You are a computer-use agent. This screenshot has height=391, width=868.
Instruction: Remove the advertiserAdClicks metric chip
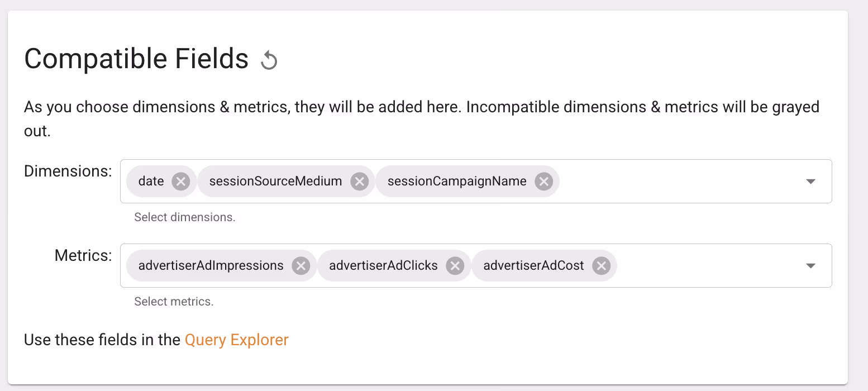point(455,265)
